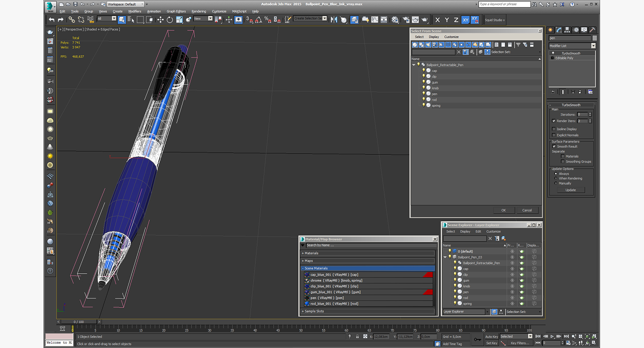Image resolution: width=644 pixels, height=348 pixels.
Task: Click the time slider 0 / 100 handle
Action: (x=78, y=322)
